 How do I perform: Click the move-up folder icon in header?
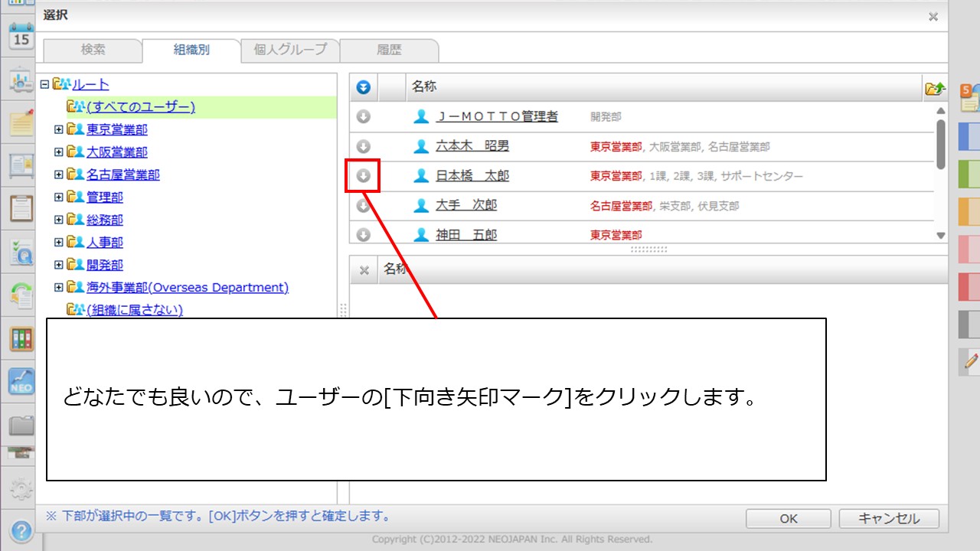[935, 88]
